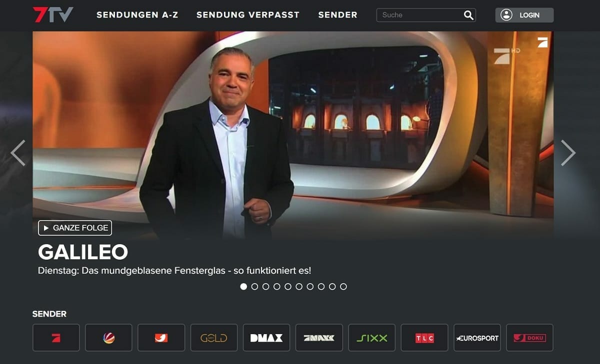
Task: Select the DMAX channel tile
Action: [266, 338]
